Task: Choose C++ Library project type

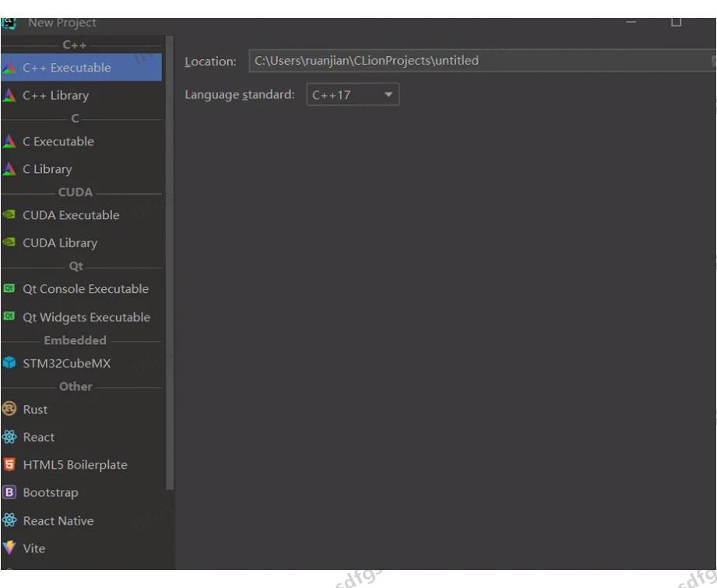Action: (82, 95)
